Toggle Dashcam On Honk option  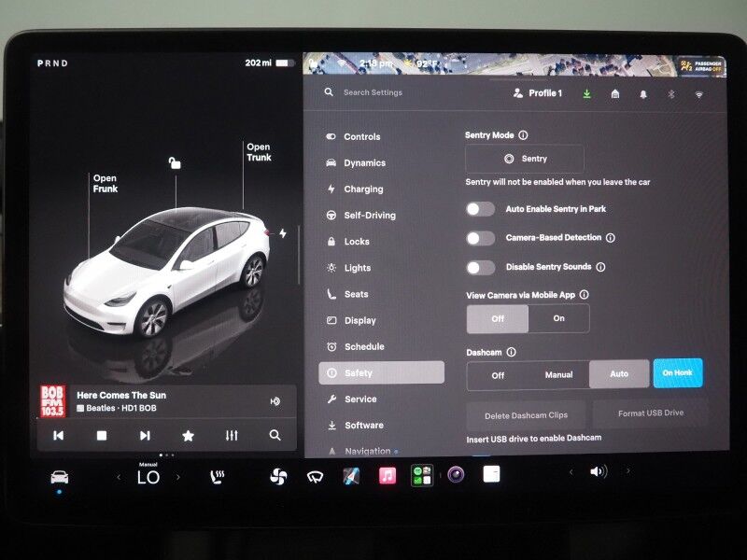(x=678, y=372)
